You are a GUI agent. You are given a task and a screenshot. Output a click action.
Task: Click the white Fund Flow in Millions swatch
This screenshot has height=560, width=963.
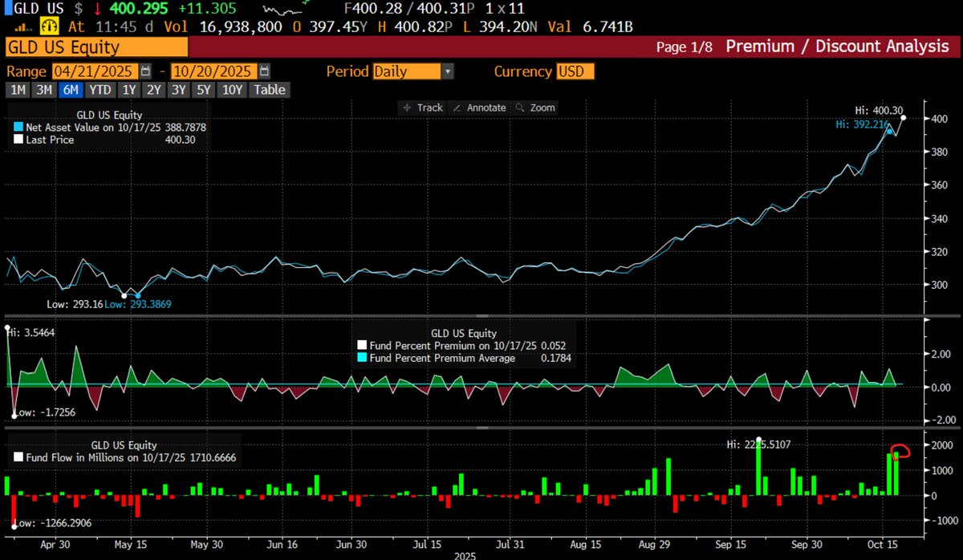[19, 457]
